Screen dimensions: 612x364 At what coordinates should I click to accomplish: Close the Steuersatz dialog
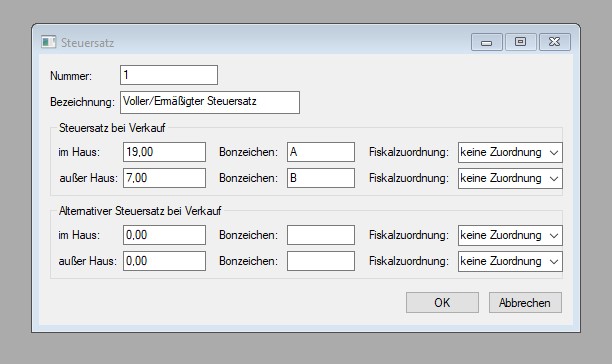(x=555, y=42)
